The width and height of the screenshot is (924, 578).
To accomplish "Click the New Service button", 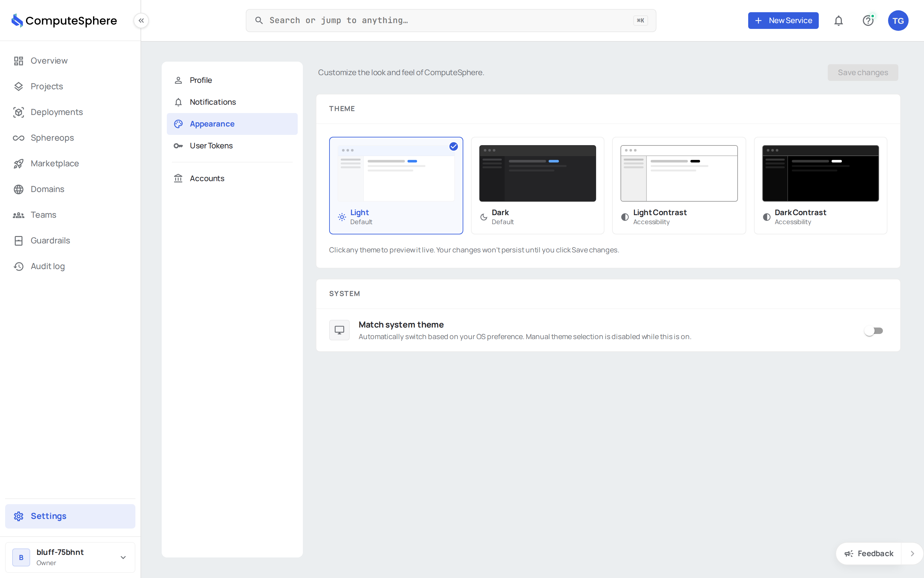I will pyautogui.click(x=783, y=21).
